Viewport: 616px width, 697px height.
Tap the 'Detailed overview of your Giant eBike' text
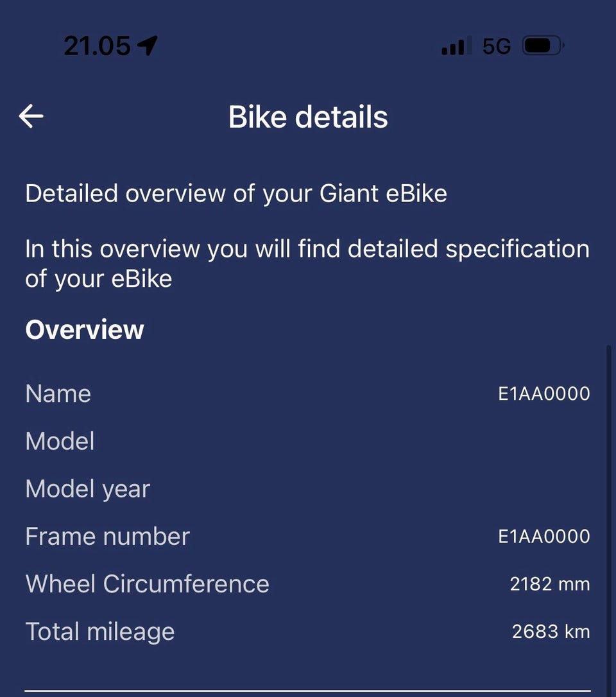(x=236, y=193)
